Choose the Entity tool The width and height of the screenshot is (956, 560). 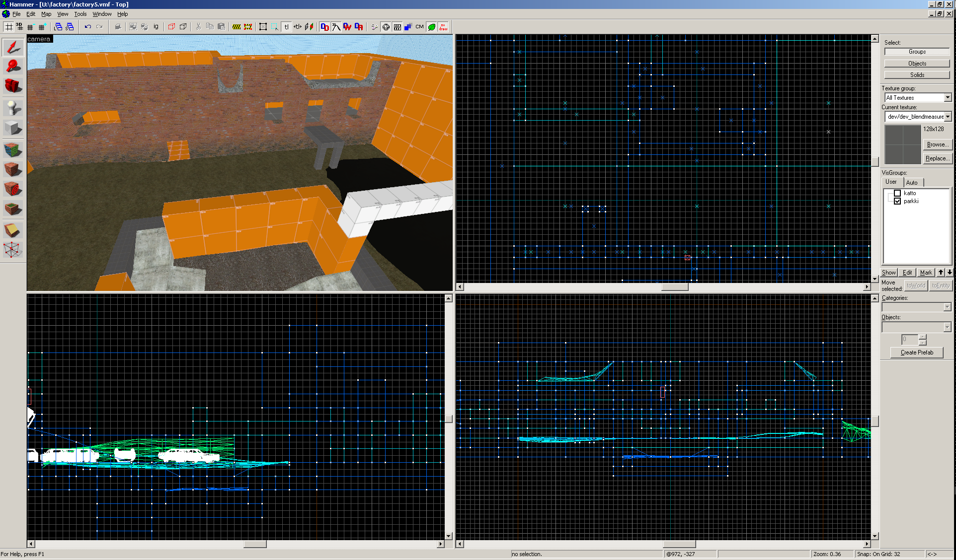click(13, 108)
